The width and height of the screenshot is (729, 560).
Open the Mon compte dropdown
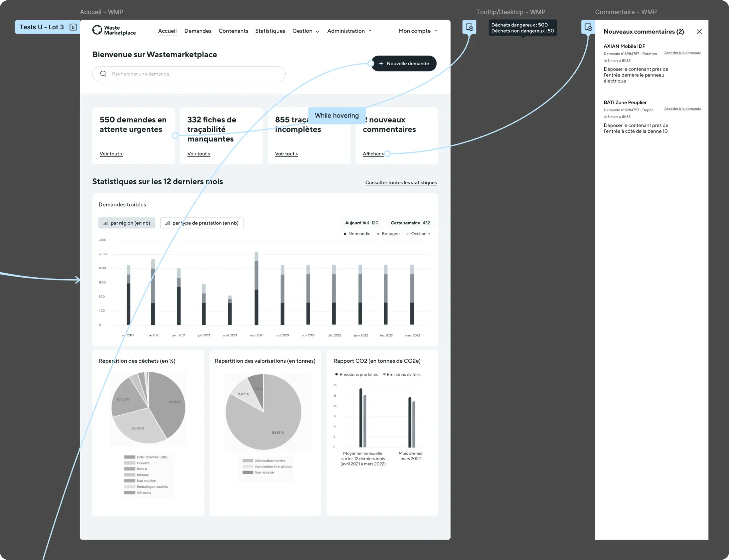coord(417,31)
